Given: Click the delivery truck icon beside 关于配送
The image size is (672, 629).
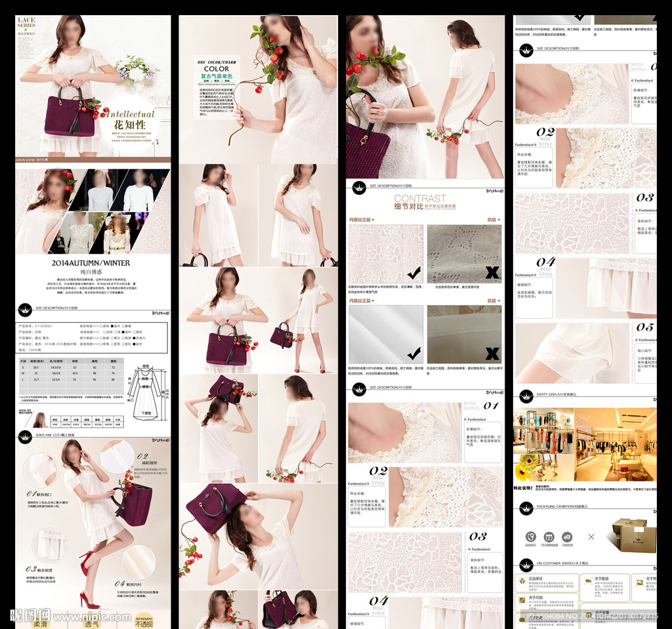Looking at the screenshot, I should pos(589,581).
